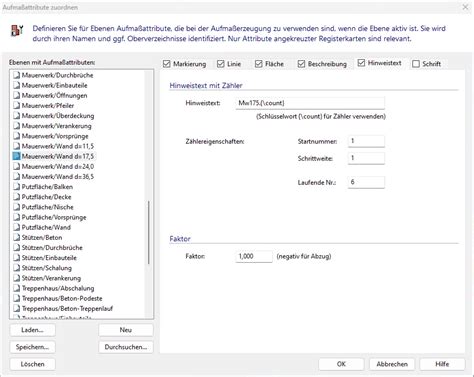
Task: Click the page icon beside Treppenhaus/Beton-Podeste
Action: tap(16, 298)
